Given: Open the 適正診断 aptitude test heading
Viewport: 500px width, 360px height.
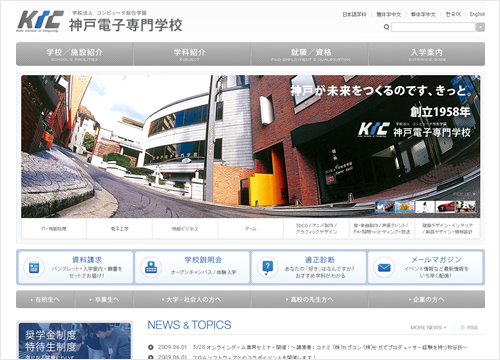Looking at the screenshot, I should click(320, 260).
